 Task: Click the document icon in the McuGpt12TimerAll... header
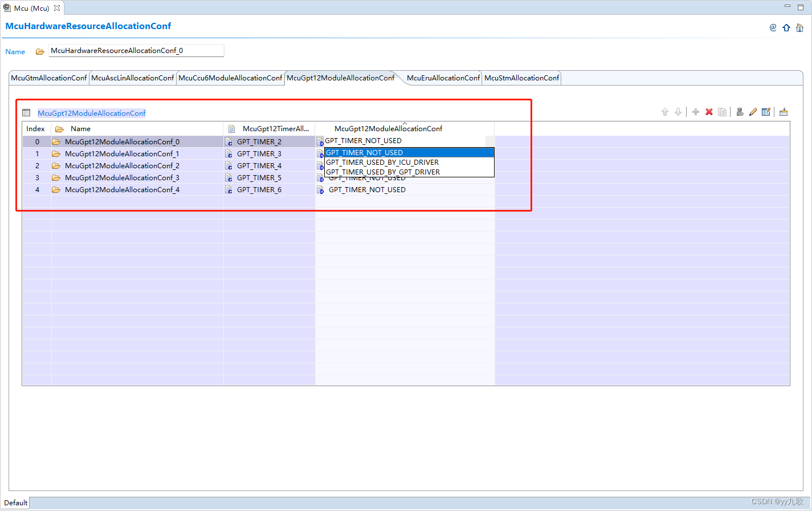[x=231, y=129]
